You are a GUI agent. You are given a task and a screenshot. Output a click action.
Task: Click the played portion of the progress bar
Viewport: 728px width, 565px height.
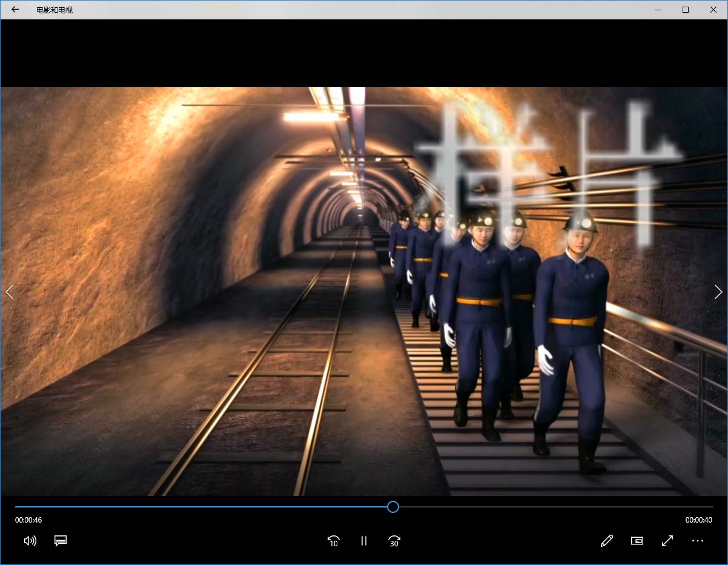[200, 507]
